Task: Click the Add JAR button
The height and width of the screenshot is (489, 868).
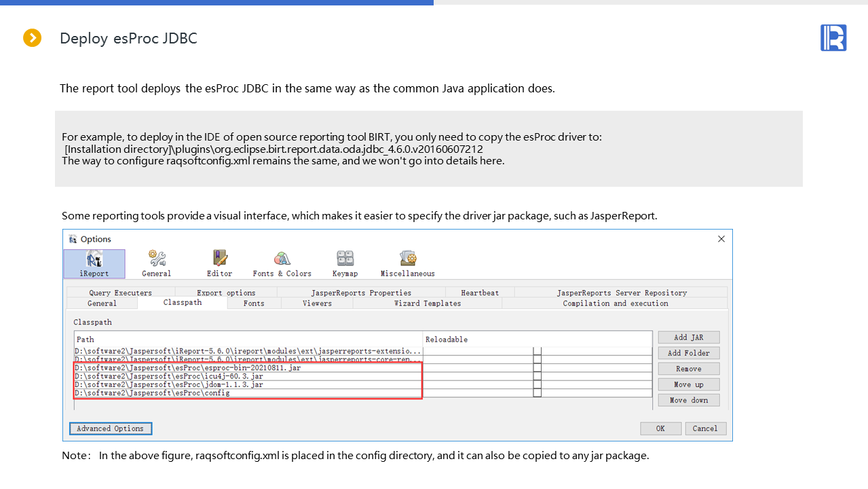Action: point(689,337)
